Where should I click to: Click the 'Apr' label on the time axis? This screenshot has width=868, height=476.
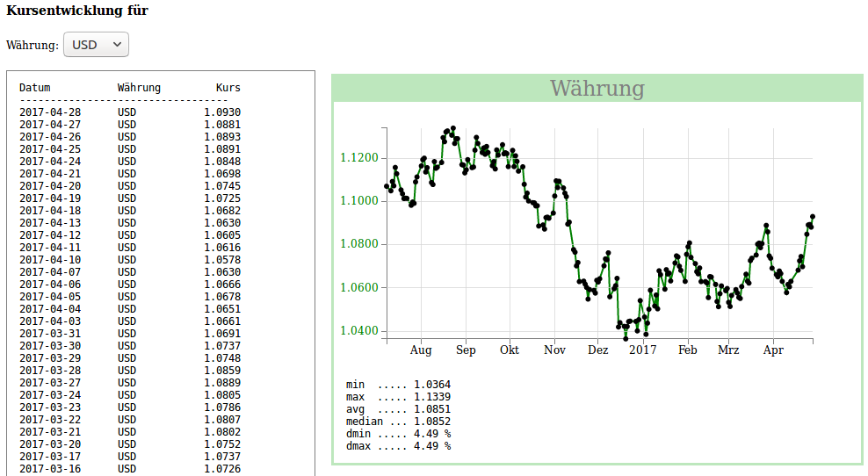[x=773, y=350]
